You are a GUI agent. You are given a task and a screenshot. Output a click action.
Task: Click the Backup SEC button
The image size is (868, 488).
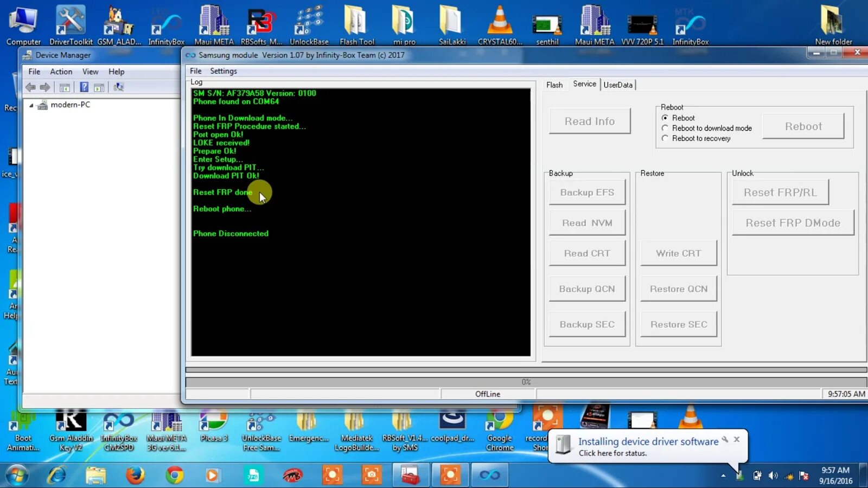[x=587, y=324]
